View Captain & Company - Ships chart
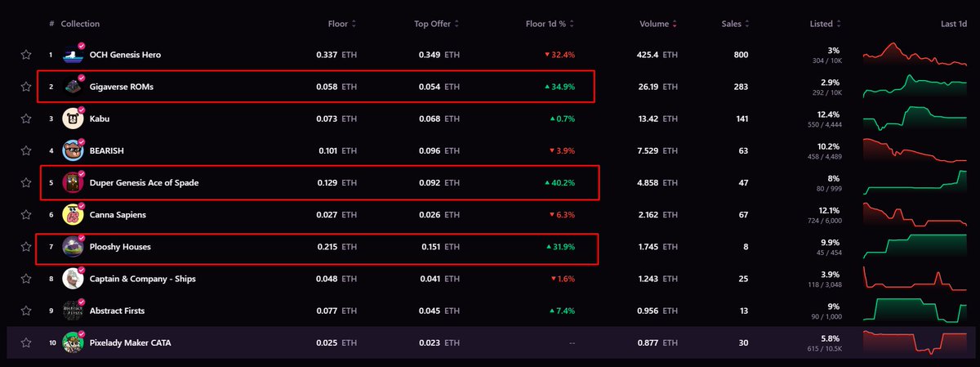The width and height of the screenshot is (980, 367). click(x=915, y=279)
